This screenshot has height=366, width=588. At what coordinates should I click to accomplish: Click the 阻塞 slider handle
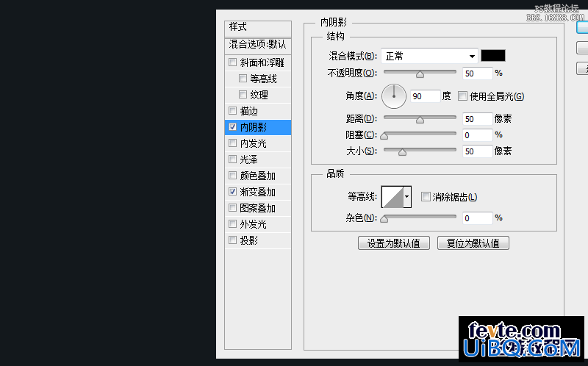[x=384, y=136]
